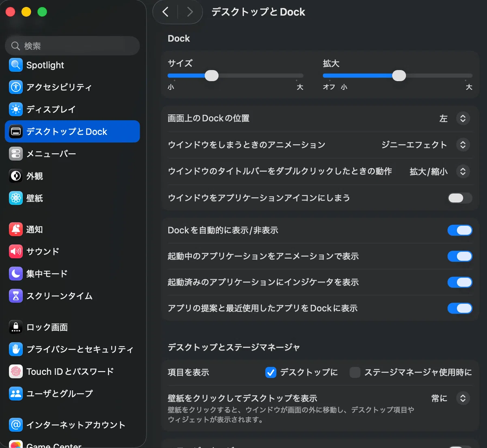487x448 pixels.
Task: Select ユーザとグループ in sidebar
Action: [x=72, y=394]
